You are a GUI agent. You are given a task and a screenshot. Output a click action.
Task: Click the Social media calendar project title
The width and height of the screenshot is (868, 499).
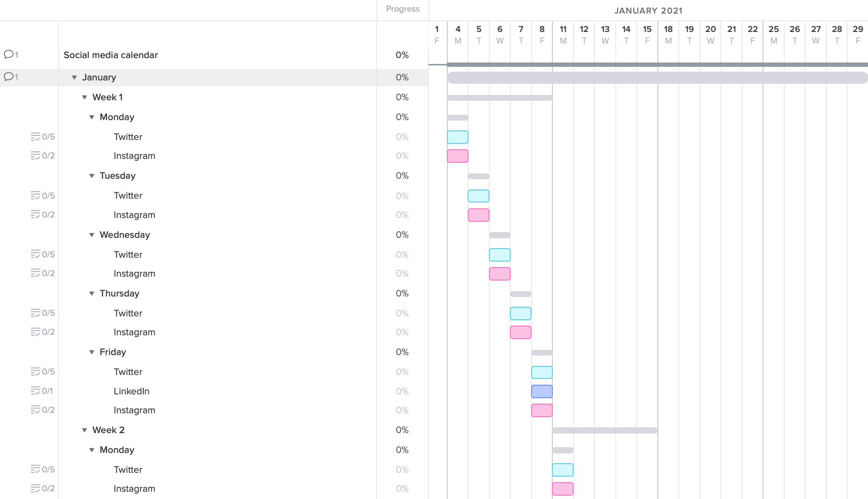pos(110,55)
